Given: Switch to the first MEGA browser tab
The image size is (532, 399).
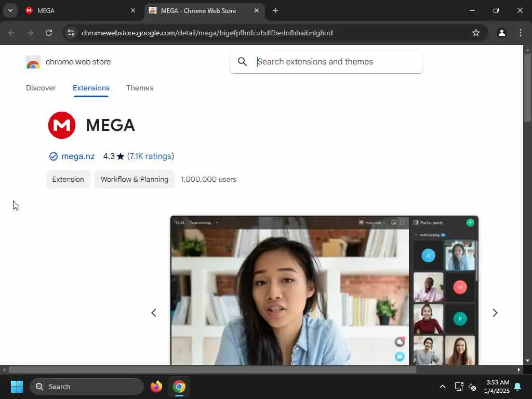Looking at the screenshot, I should click(80, 10).
